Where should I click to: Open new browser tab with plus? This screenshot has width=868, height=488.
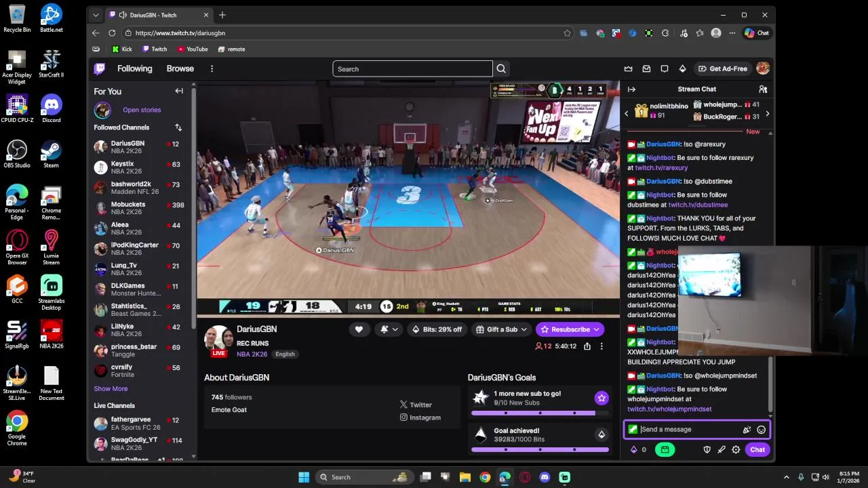222,15
